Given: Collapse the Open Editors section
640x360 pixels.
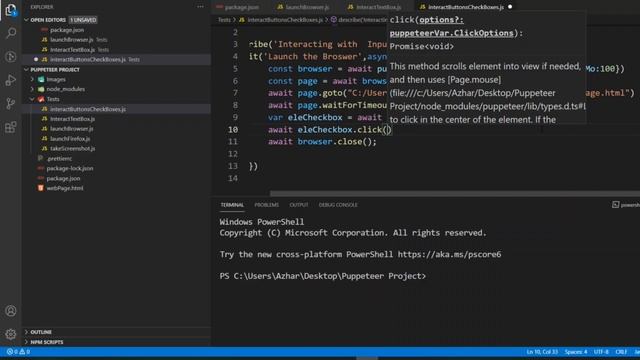Looking at the screenshot, I should [27, 20].
